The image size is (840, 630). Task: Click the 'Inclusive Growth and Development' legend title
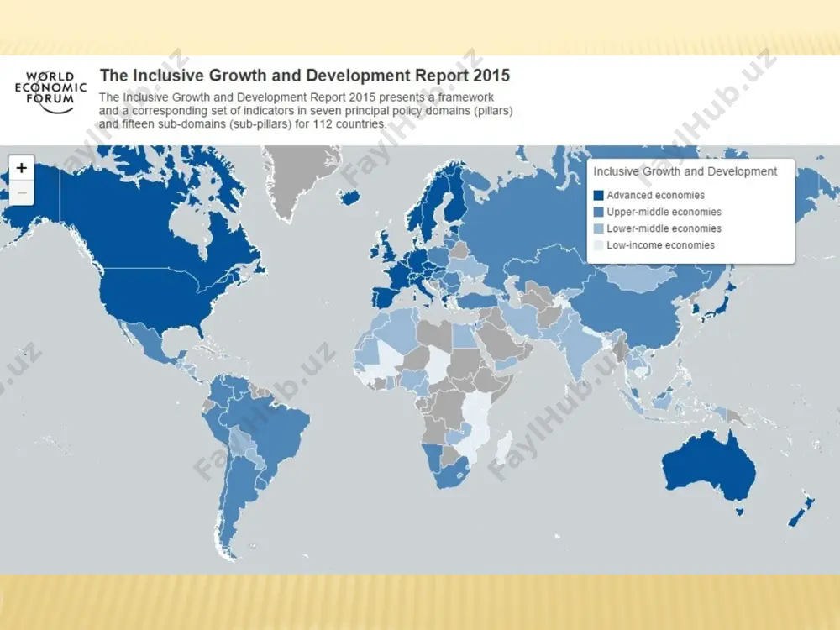click(685, 171)
